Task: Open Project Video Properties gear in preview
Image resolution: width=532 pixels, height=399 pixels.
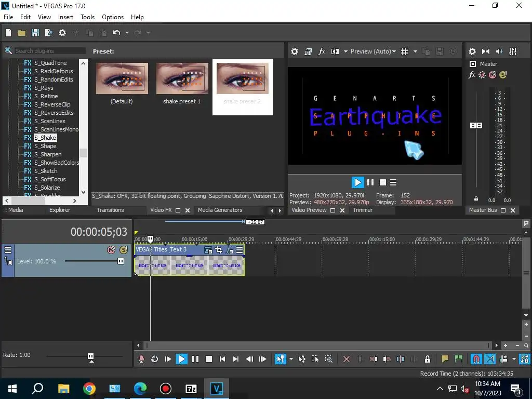Action: coord(295,51)
